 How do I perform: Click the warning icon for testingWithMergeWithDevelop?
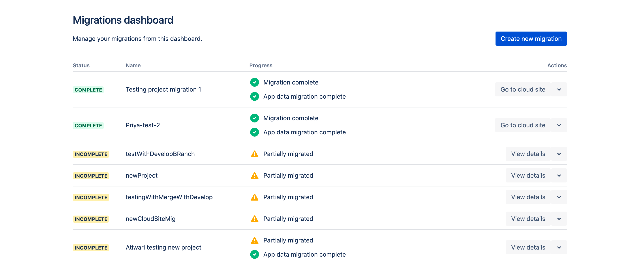254,197
